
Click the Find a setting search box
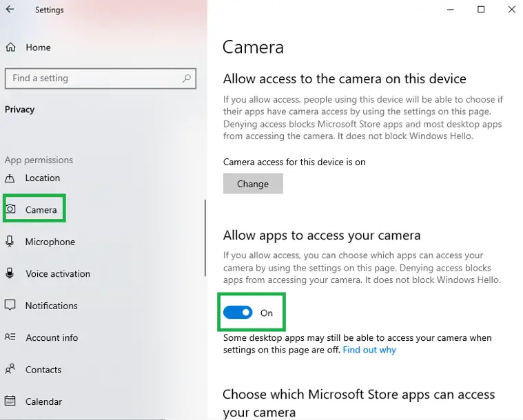coord(101,78)
